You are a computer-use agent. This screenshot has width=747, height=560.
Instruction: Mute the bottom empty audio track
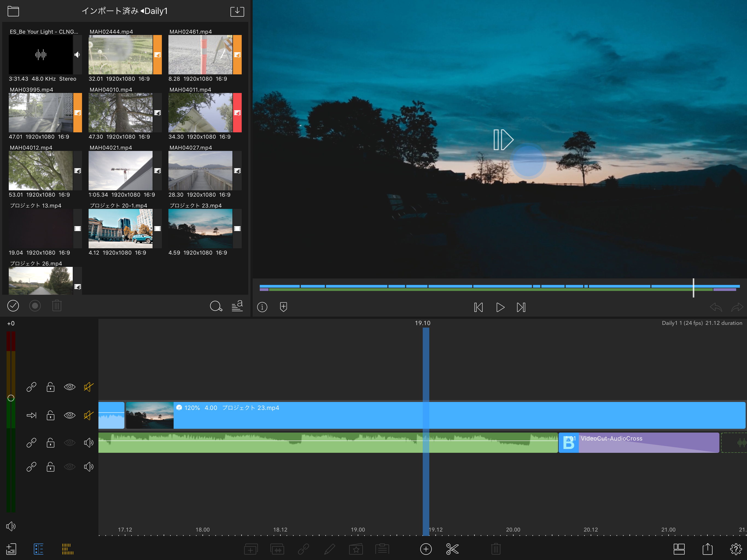tap(89, 467)
